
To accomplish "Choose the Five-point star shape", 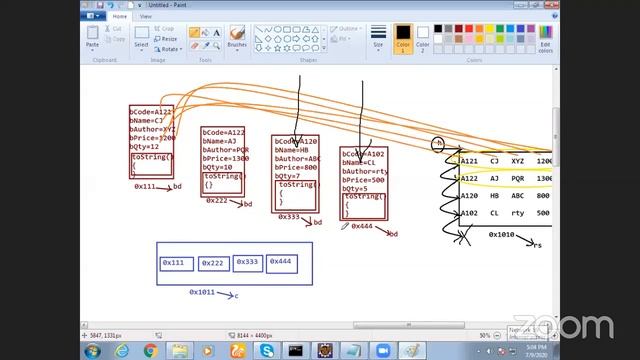I will [x=278, y=48].
